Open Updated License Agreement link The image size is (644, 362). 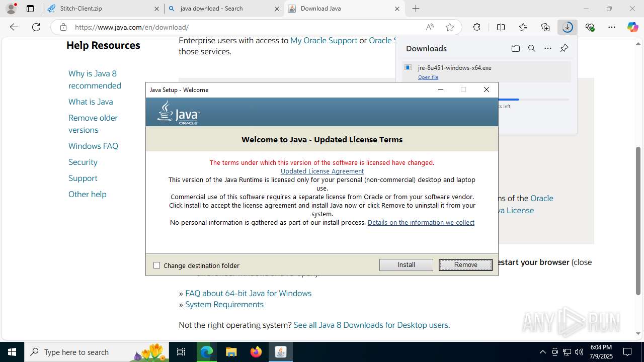pos(322,171)
